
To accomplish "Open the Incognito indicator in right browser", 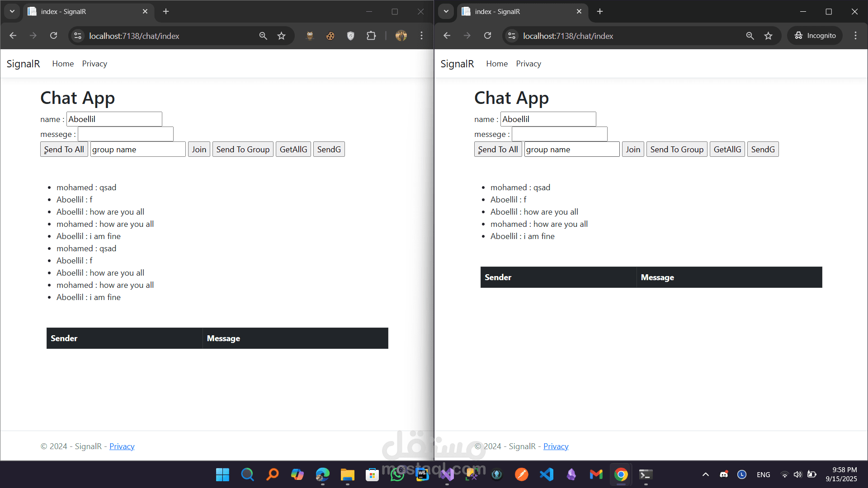I will pos(815,36).
